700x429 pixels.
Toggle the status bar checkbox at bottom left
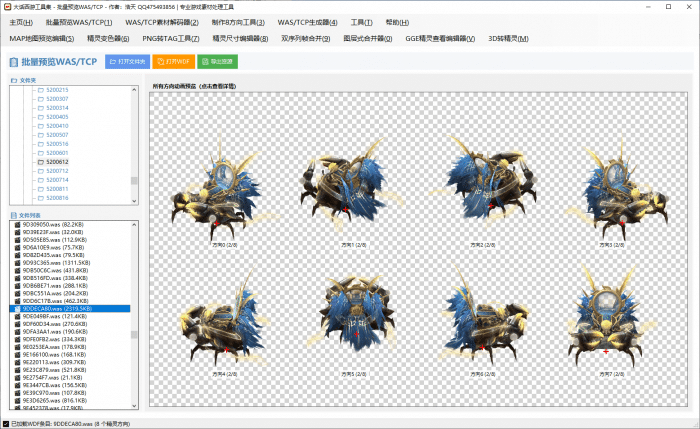pyautogui.click(x=7, y=423)
